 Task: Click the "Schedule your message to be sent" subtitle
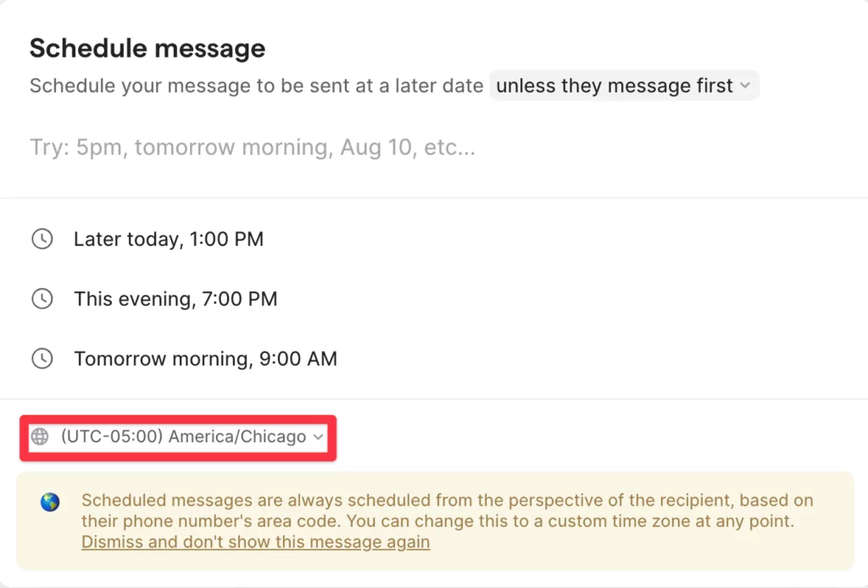pyautogui.click(x=256, y=86)
